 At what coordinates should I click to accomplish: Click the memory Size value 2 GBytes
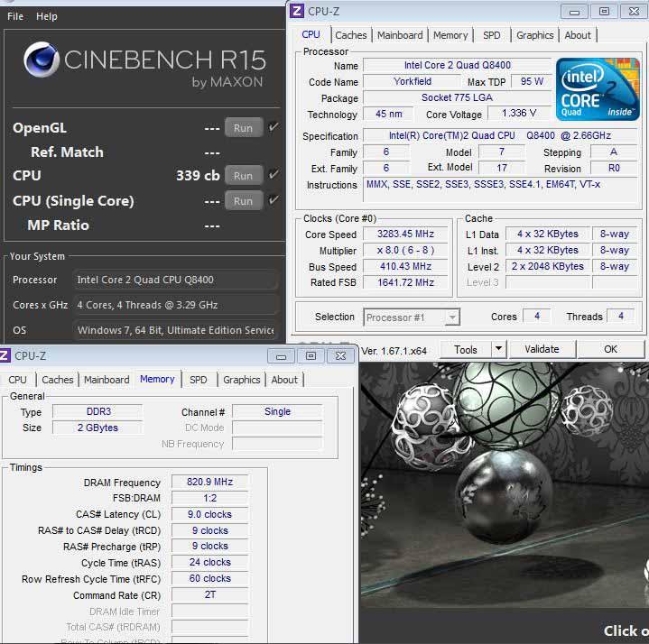tap(98, 428)
